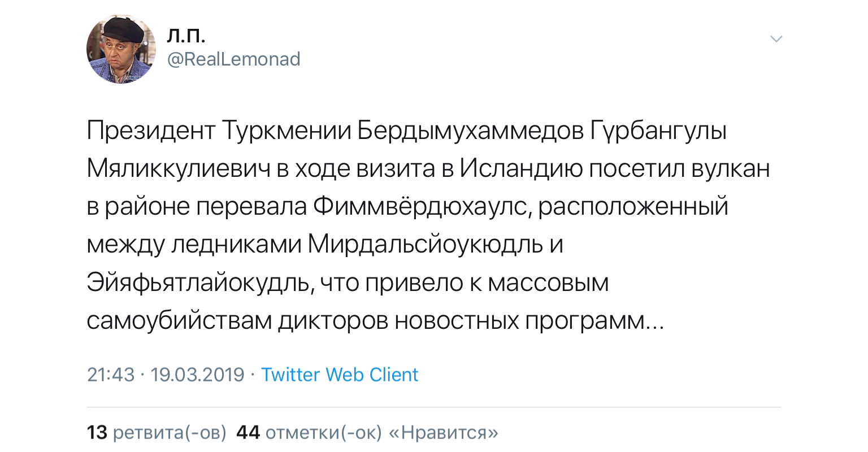
Task: Expand the tweet options chevron menu
Action: (x=776, y=39)
